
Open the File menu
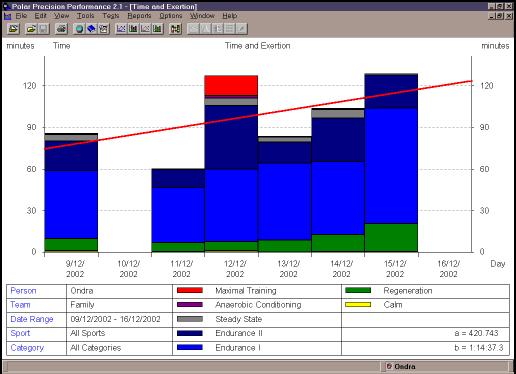21,16
